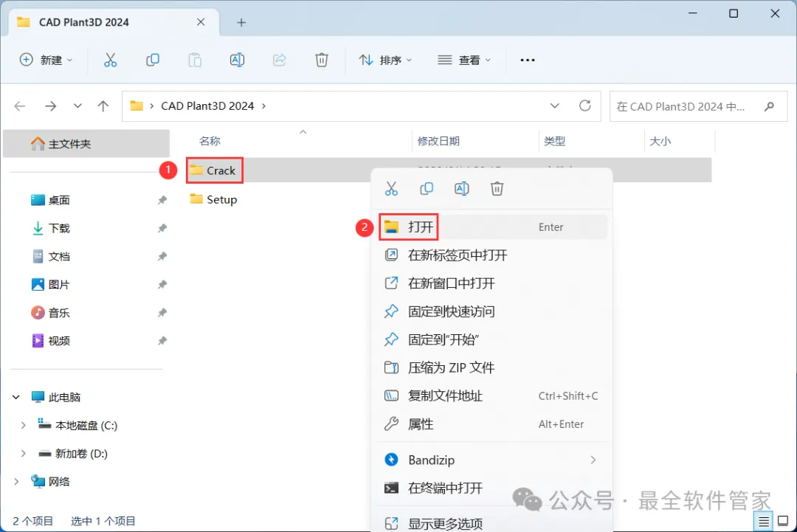This screenshot has height=532, width=797.
Task: Sort by 类型 column header
Action: click(x=554, y=141)
